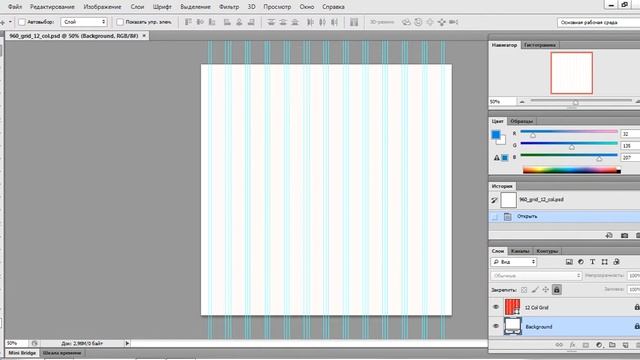Toggle history brush source for Открыть state
Screen dimensions: 640x360
pos(495,217)
